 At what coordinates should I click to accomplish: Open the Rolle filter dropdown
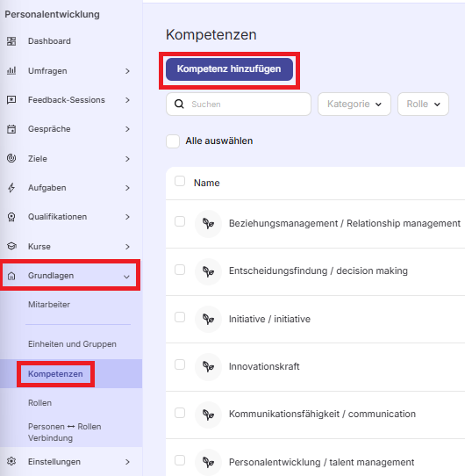(x=423, y=105)
